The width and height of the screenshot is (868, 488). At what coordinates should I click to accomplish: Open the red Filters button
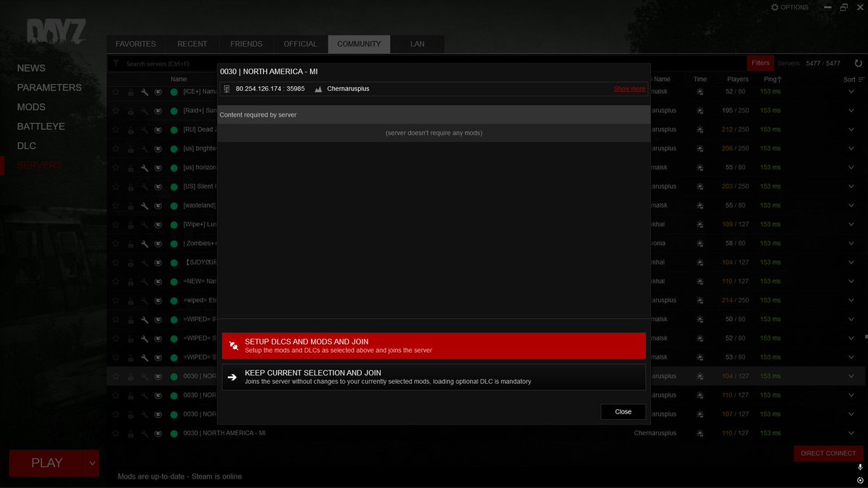coord(760,63)
